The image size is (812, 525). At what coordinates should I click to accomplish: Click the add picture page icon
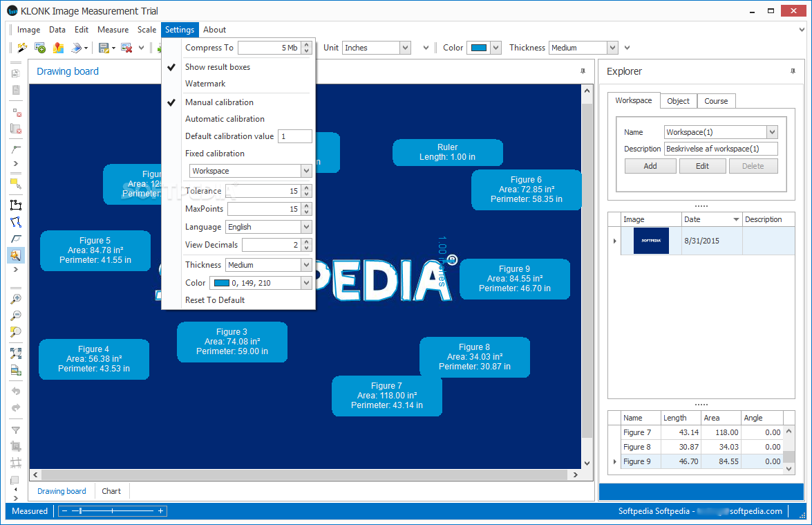point(16,370)
